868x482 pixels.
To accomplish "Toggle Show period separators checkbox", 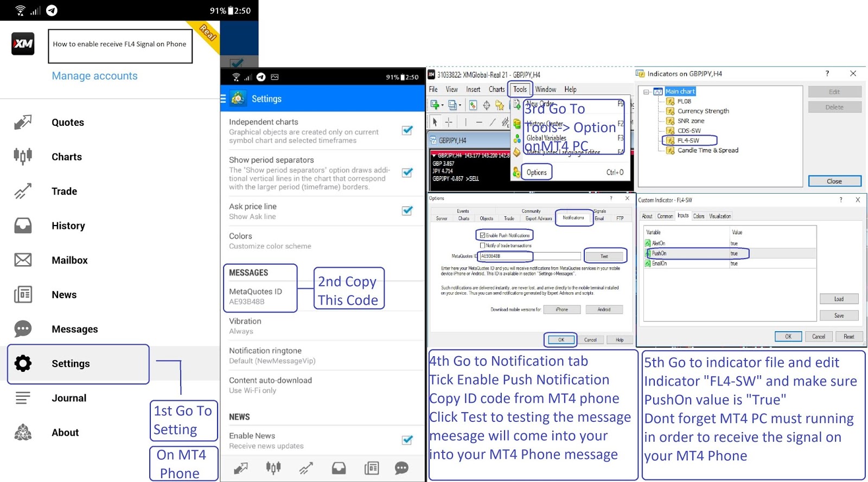I will [x=407, y=172].
